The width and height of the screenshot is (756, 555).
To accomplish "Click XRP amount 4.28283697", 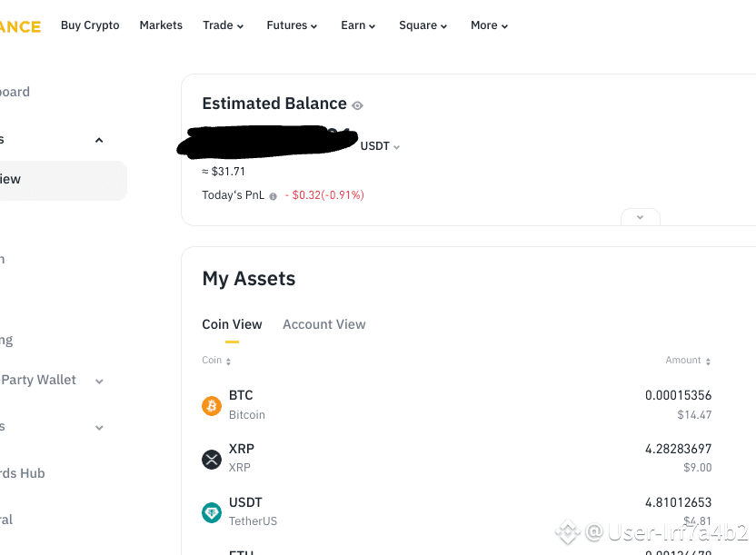I will 679,449.
